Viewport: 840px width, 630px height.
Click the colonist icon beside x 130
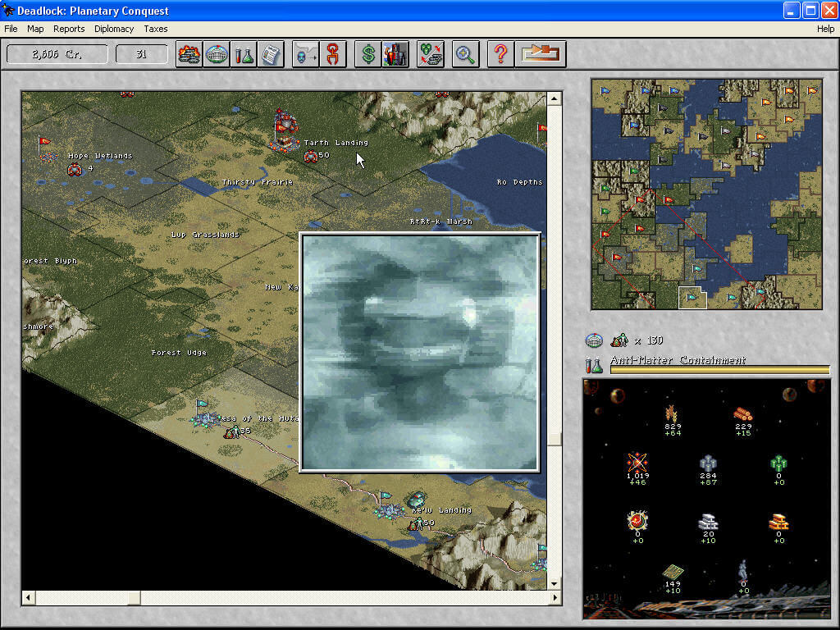[620, 340]
